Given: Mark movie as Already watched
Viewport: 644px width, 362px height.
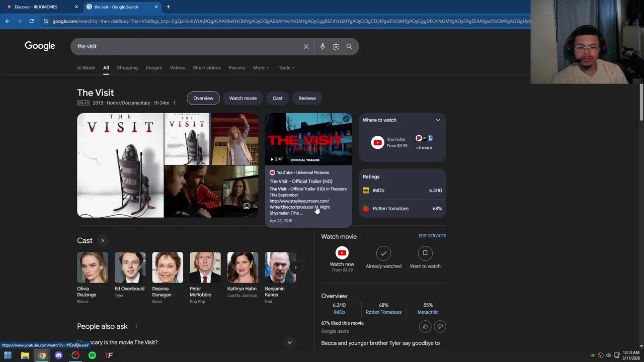Looking at the screenshot, I should [383, 257].
